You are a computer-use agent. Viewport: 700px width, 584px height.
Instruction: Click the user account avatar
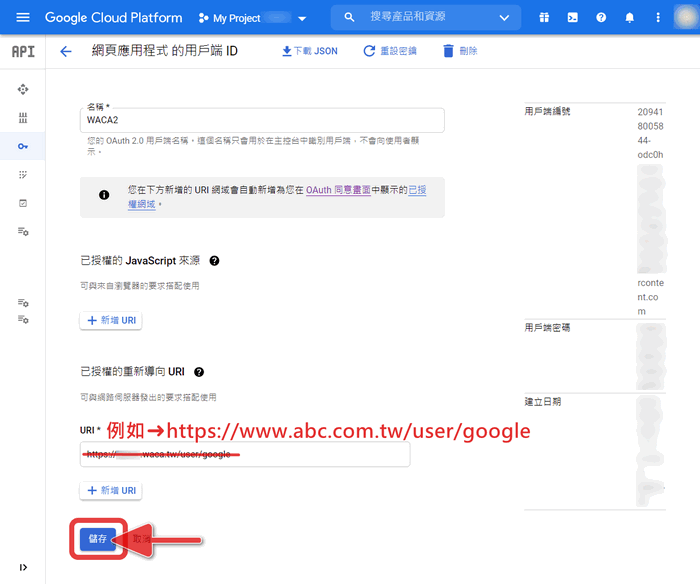click(686, 17)
